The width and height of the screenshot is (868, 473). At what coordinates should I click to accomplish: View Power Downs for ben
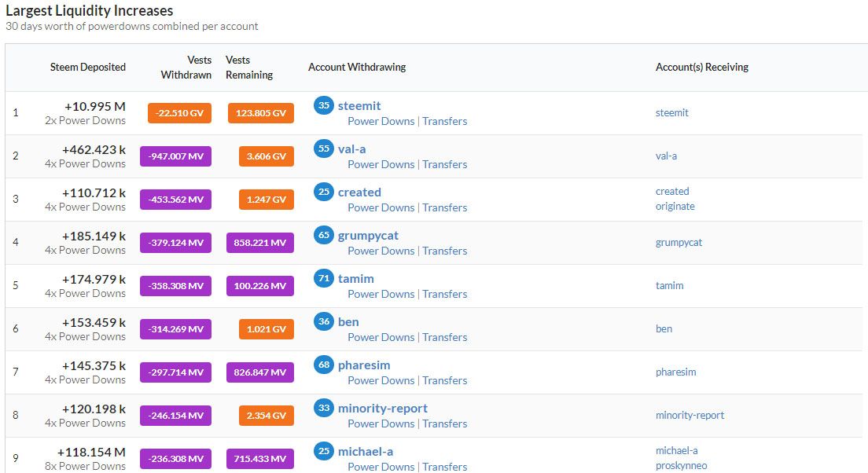[381, 337]
